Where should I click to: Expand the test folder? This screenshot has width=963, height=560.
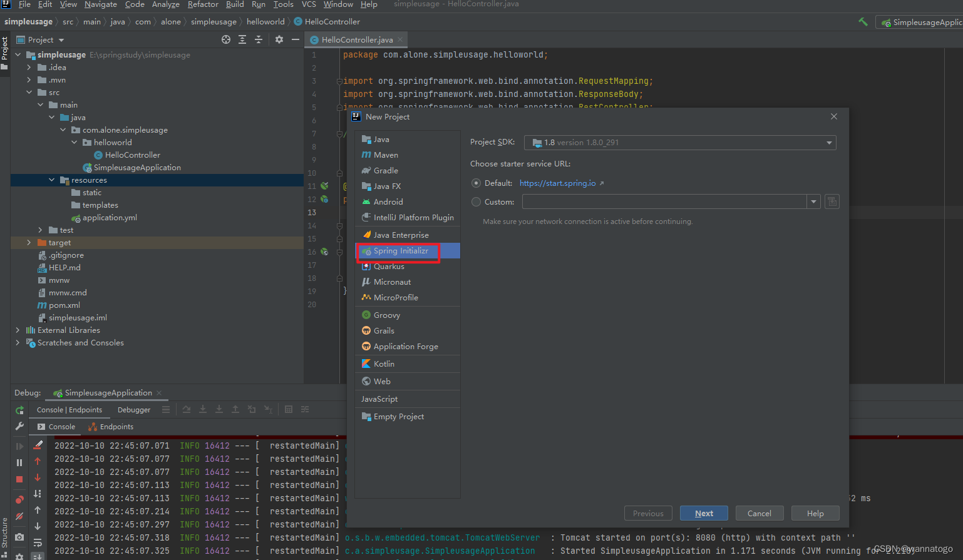point(40,230)
